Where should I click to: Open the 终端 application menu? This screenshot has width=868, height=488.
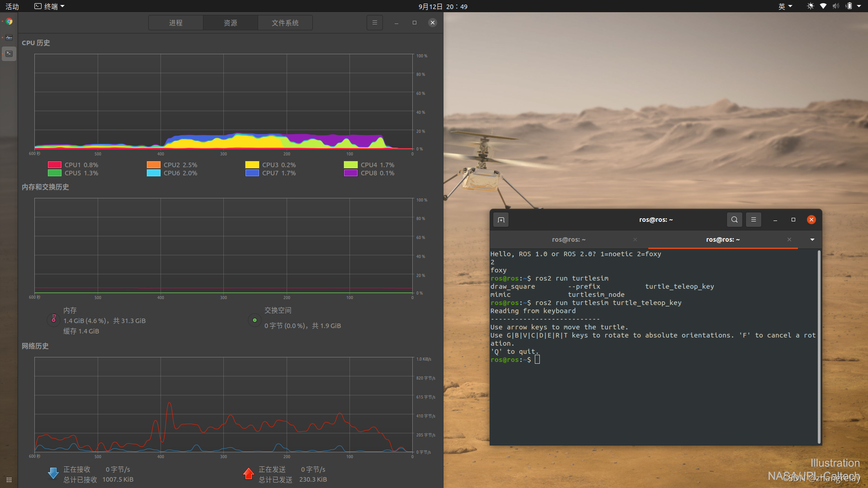pyautogui.click(x=50, y=6)
